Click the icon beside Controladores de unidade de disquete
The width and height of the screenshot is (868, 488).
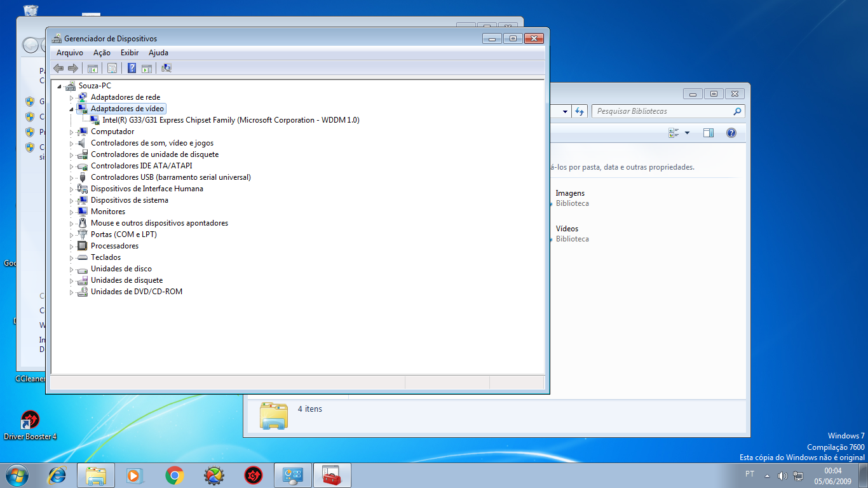[82, 154]
